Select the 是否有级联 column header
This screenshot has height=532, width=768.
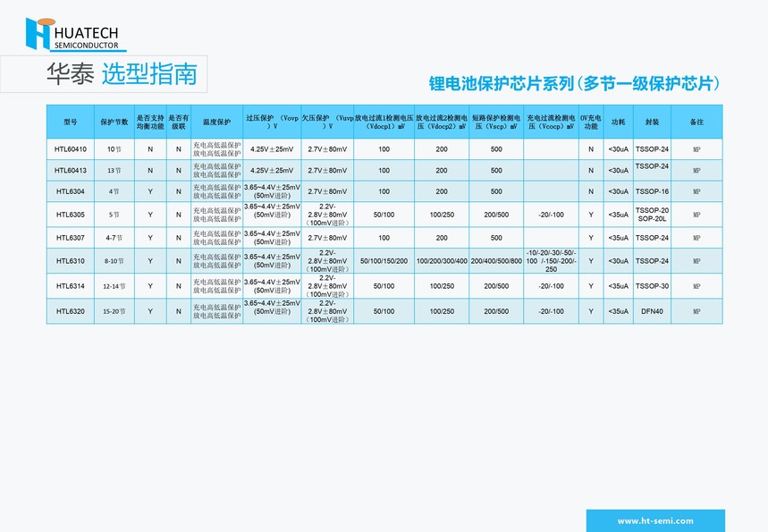pyautogui.click(x=179, y=122)
